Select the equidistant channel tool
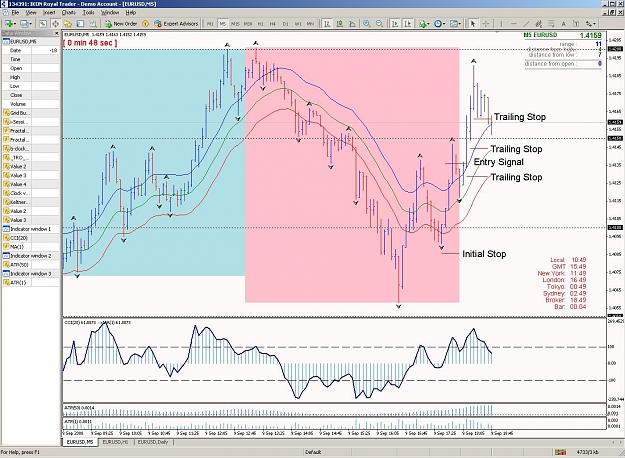The image size is (625, 458). (x=538, y=24)
